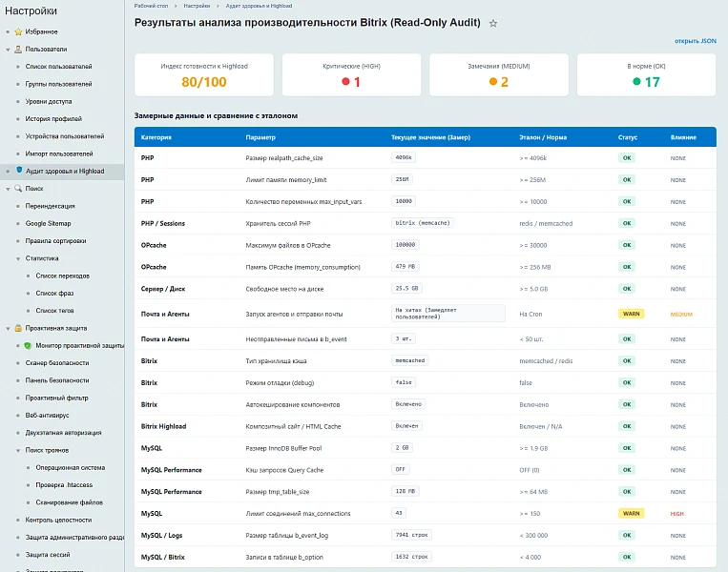Screen dimensions: 728x572
Task: Click value '1632 строк' in b_option row
Action: click(411, 557)
